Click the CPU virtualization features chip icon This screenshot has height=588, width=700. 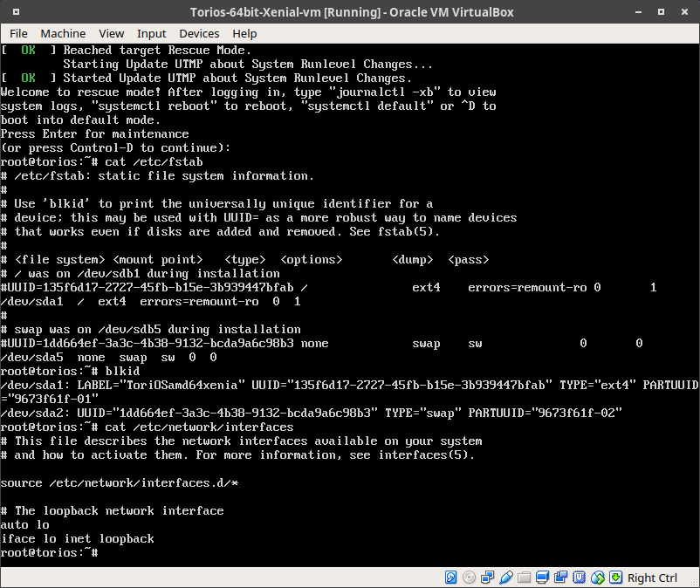(579, 578)
